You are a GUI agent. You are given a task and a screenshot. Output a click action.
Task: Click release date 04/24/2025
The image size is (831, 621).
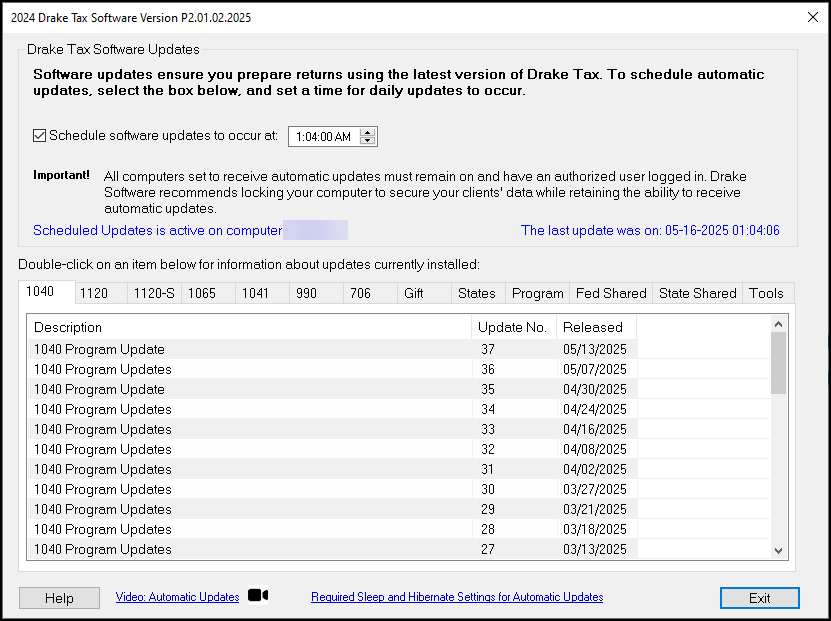click(x=595, y=410)
